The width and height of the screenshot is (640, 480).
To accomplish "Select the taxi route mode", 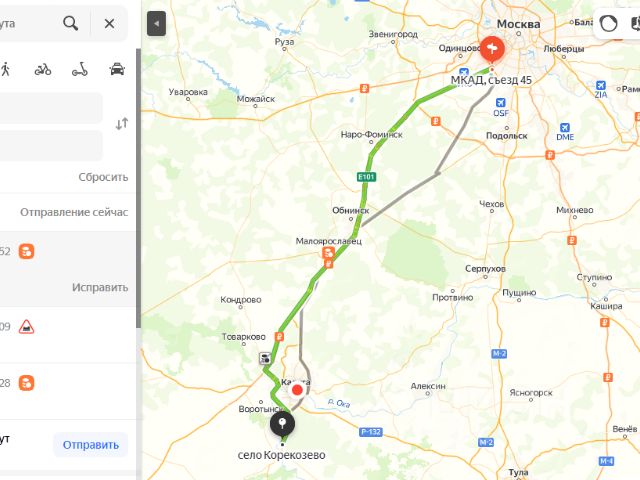I will (x=117, y=69).
